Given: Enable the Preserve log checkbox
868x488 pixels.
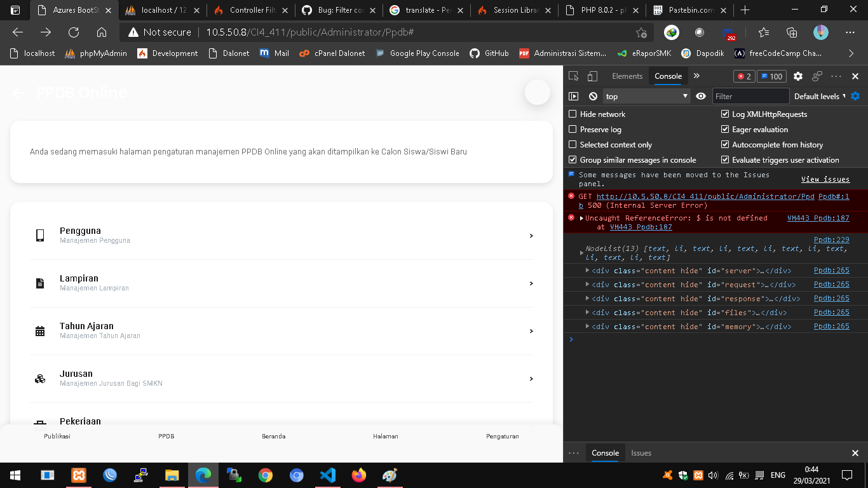Looking at the screenshot, I should (x=573, y=130).
